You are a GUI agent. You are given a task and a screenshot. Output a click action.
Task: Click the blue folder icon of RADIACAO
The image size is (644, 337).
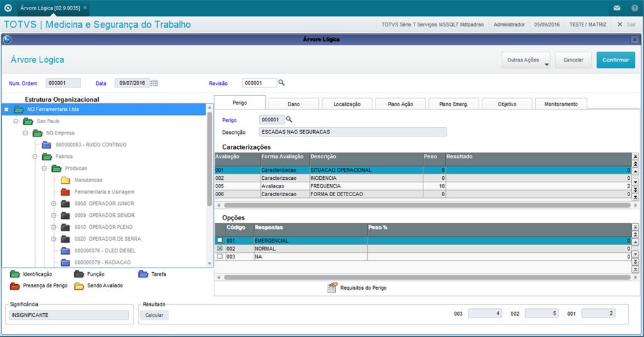click(x=65, y=262)
